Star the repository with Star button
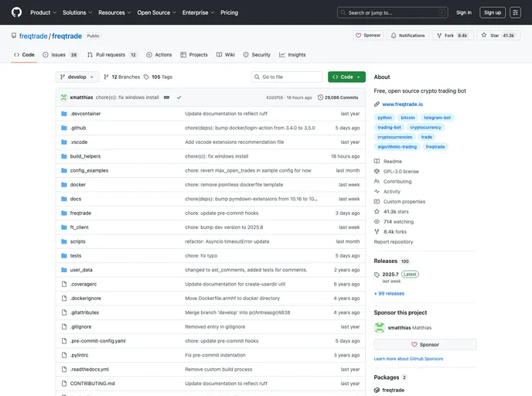The height and width of the screenshot is (396, 532). pos(499,36)
